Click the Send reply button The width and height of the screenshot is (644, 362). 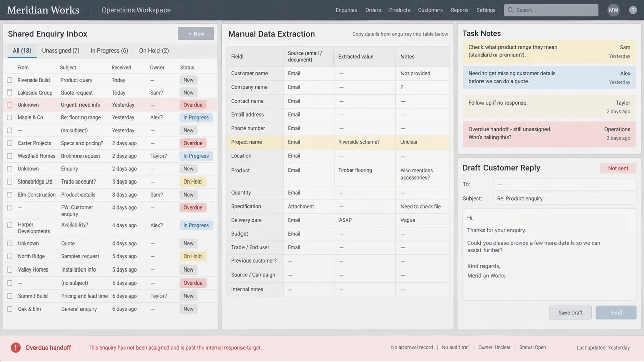(x=616, y=313)
